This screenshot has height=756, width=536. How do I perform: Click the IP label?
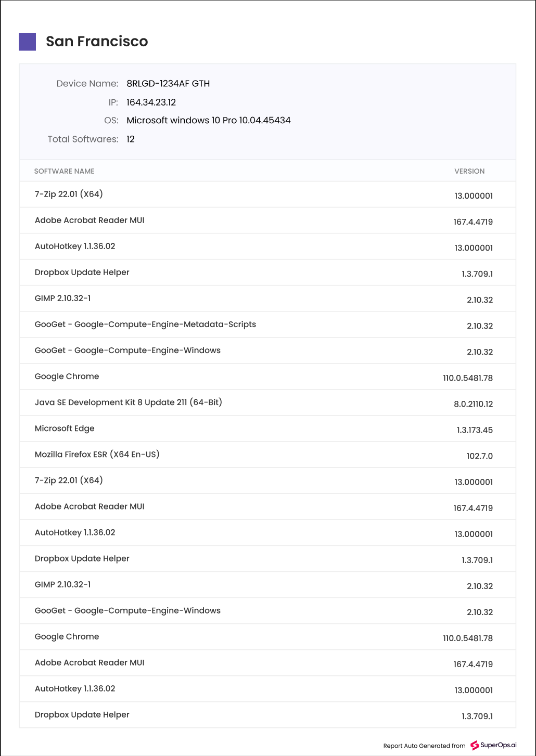(x=113, y=102)
